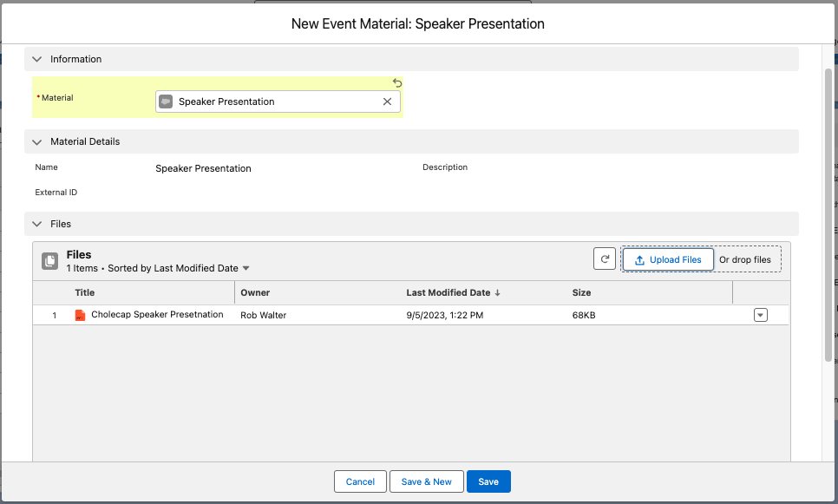Click the blue Save button
This screenshot has height=504, width=838.
coord(488,481)
